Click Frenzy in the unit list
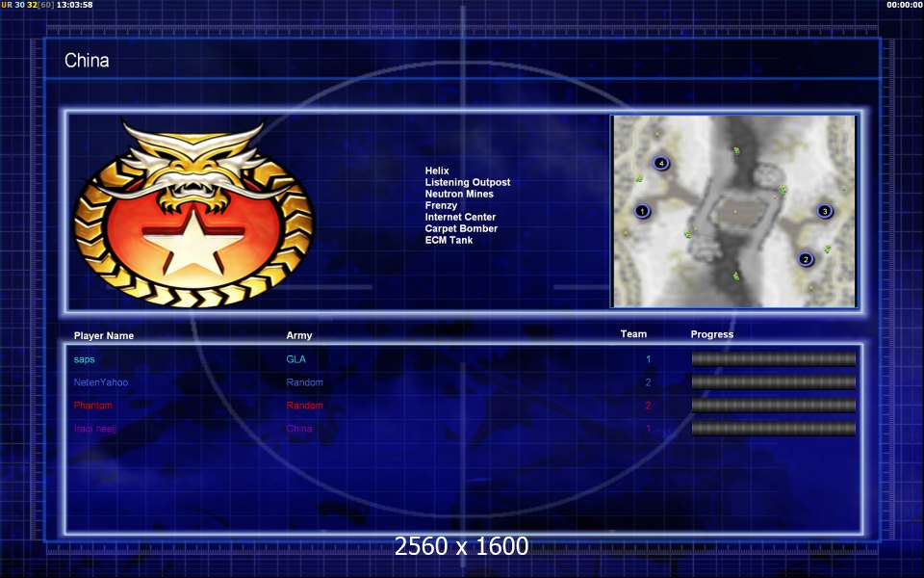The height and width of the screenshot is (578, 924). pos(441,205)
